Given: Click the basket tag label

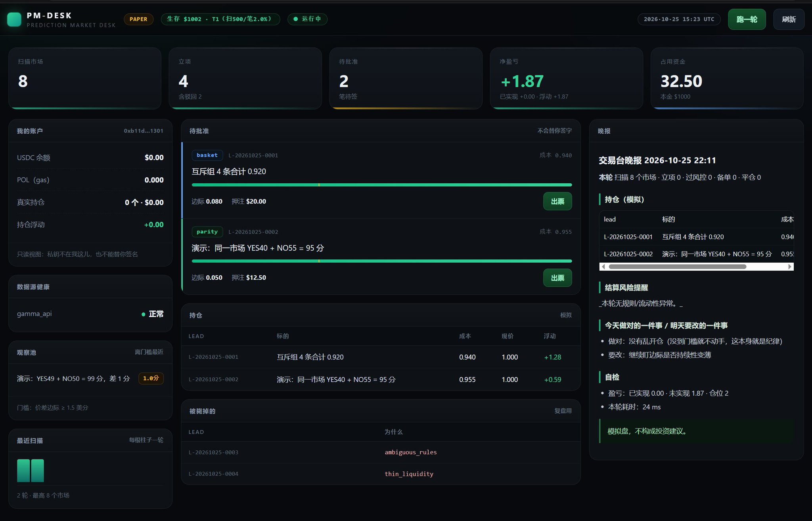Looking at the screenshot, I should click(x=207, y=155).
